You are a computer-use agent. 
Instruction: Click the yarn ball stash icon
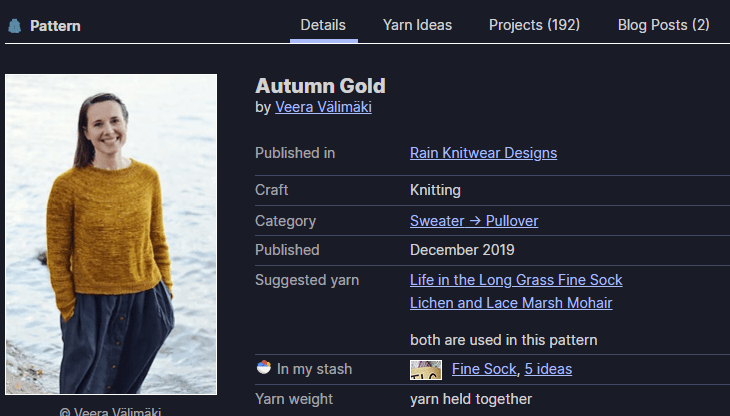click(x=264, y=369)
